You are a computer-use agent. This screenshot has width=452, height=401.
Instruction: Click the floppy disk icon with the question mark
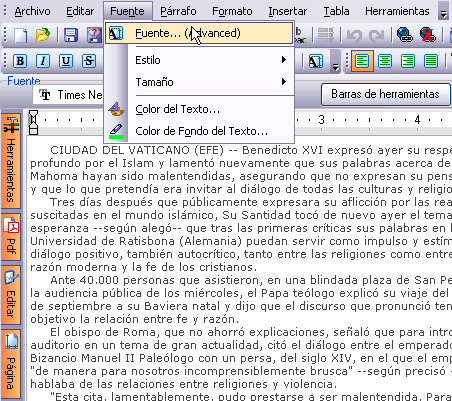94,35
